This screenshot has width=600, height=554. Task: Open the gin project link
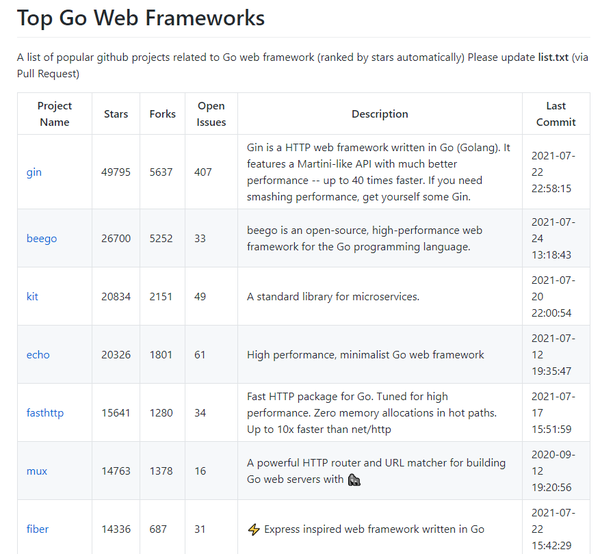[x=34, y=172]
